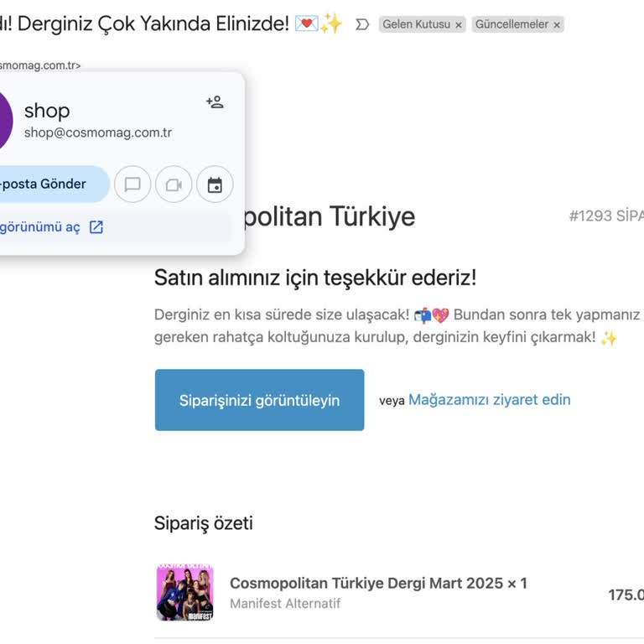
Task: Click the importance marker beside the subject
Action: pyautogui.click(x=362, y=24)
